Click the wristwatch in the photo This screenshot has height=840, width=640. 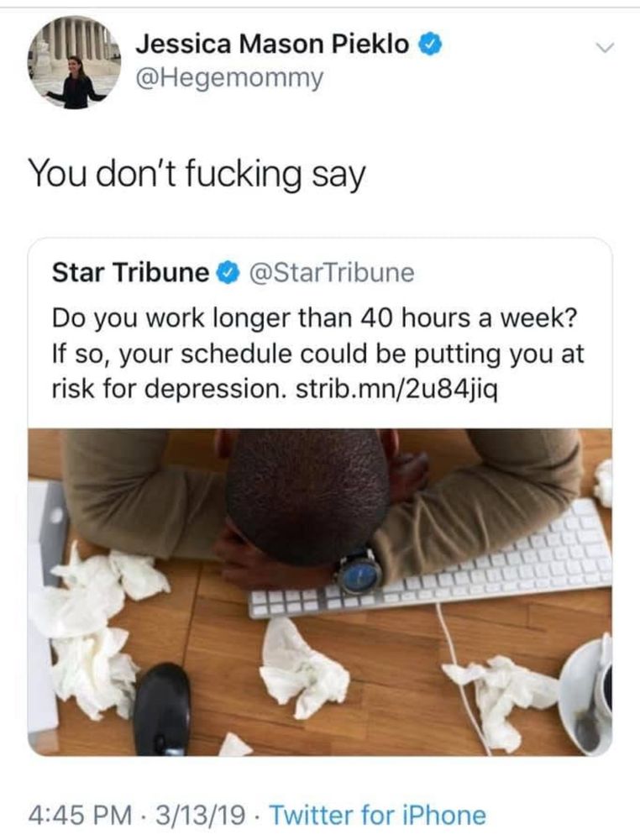click(x=360, y=571)
